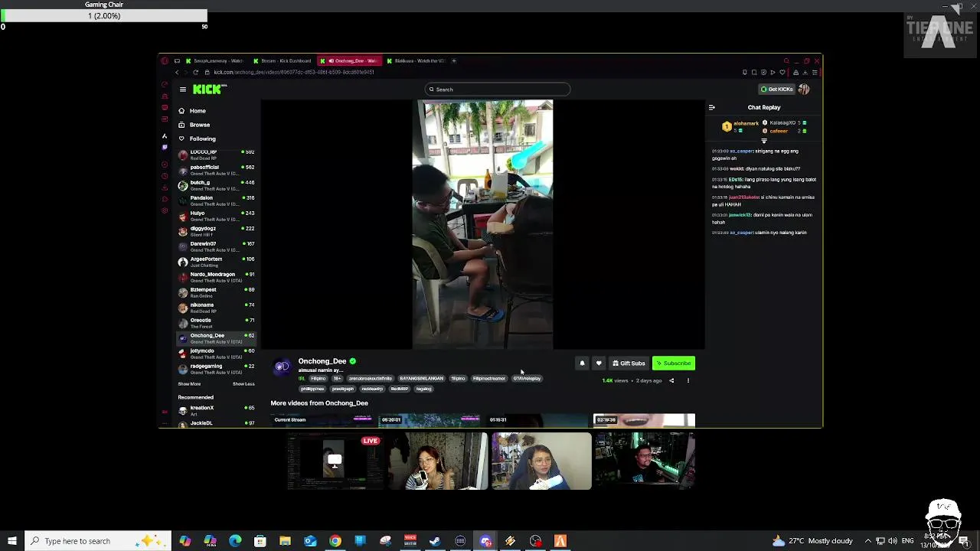Collapse list with Show Less
The height and width of the screenshot is (551, 980).
click(243, 384)
